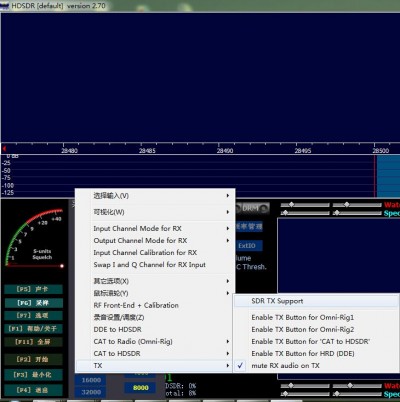This screenshot has width=400, height=402.
Task: Enable TX Button for 'CAT to HDSDR'
Action: click(311, 341)
